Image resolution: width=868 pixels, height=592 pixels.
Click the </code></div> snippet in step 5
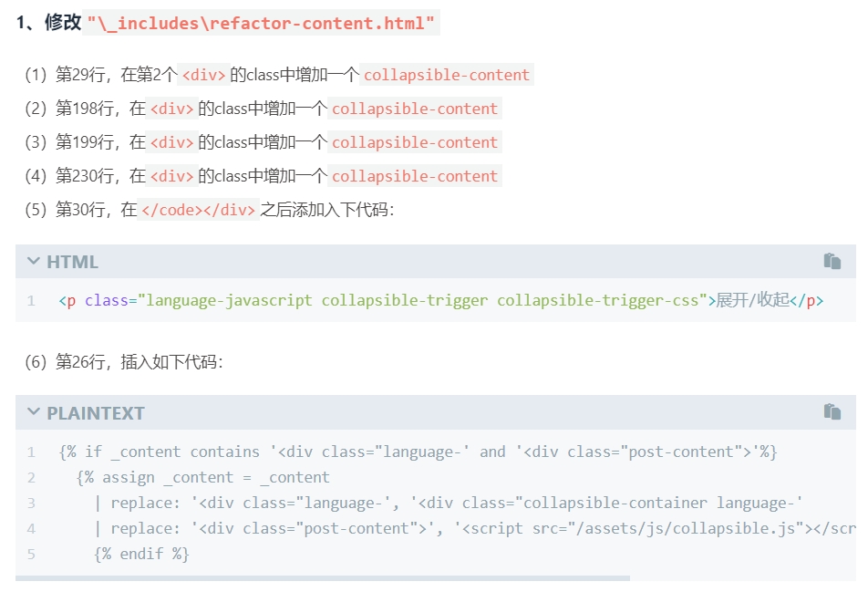[x=198, y=210]
